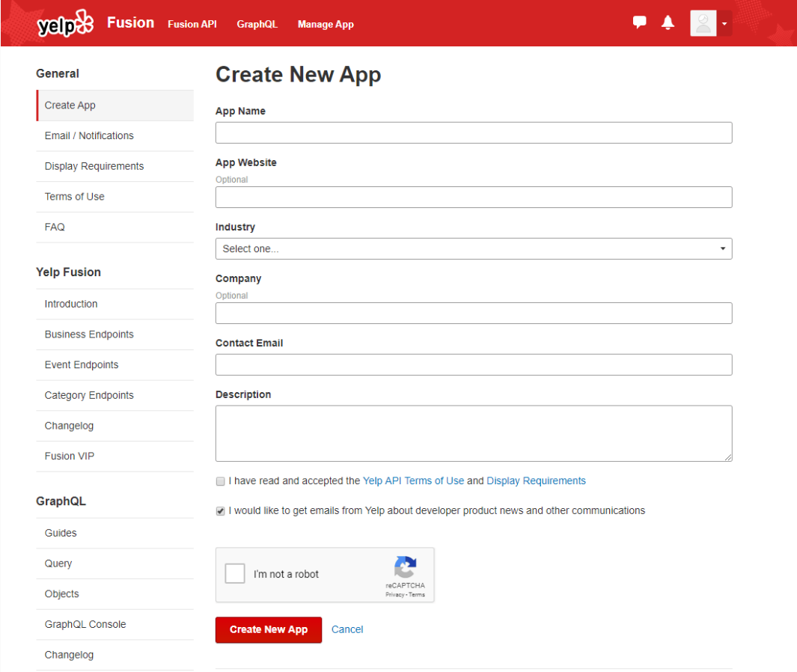Open Display Requirements inline link

click(537, 481)
